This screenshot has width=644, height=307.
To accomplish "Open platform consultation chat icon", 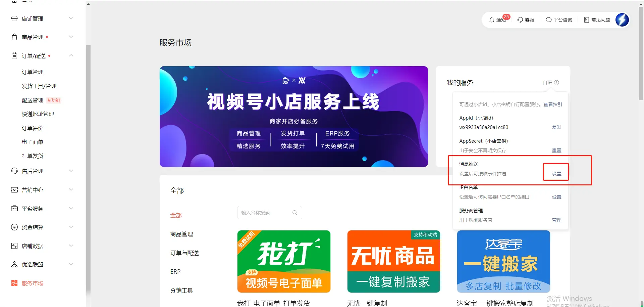I will click(x=549, y=20).
